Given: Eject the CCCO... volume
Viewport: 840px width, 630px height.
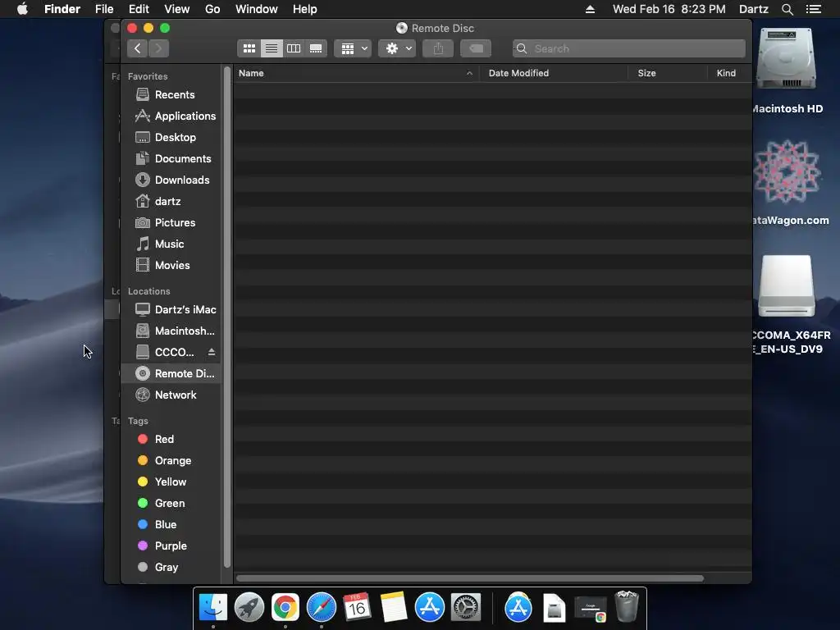Looking at the screenshot, I should 212,352.
